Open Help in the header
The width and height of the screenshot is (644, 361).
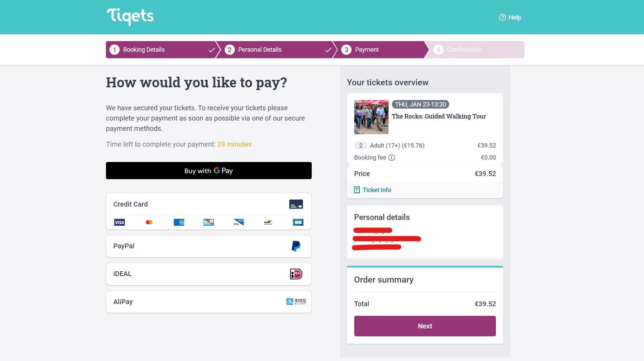pos(510,17)
